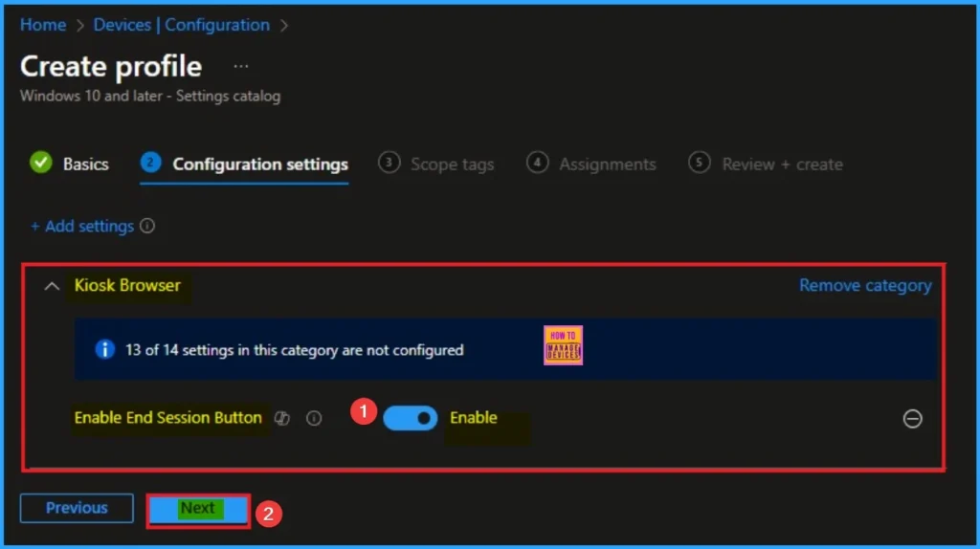Click the info icon next to Enable End Session Button
Viewport: 980px width, 549px height.
(314, 418)
